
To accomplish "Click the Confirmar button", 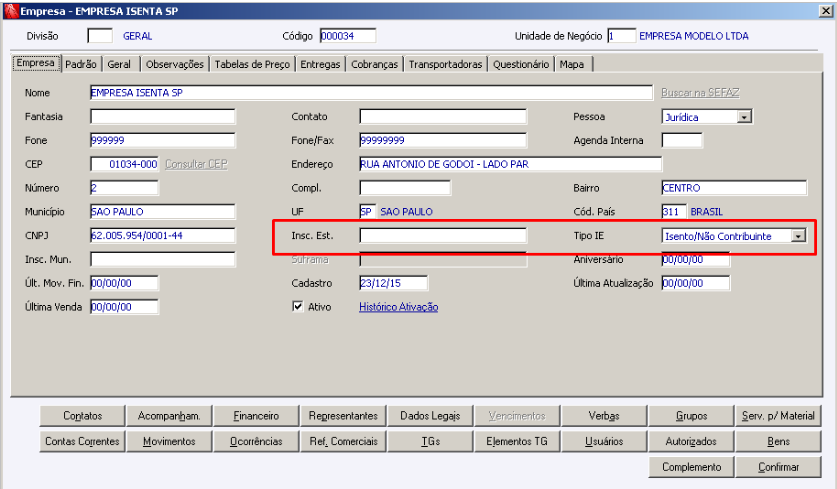I will 778,467.
